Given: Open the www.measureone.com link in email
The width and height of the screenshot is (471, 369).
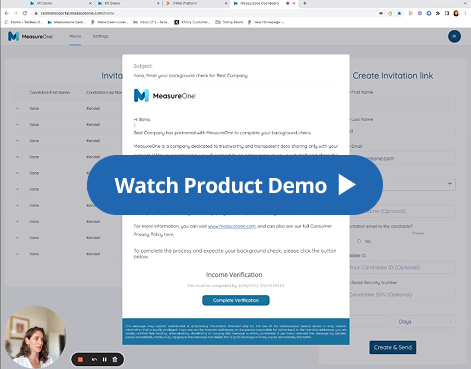Looking at the screenshot, I should point(232,226).
